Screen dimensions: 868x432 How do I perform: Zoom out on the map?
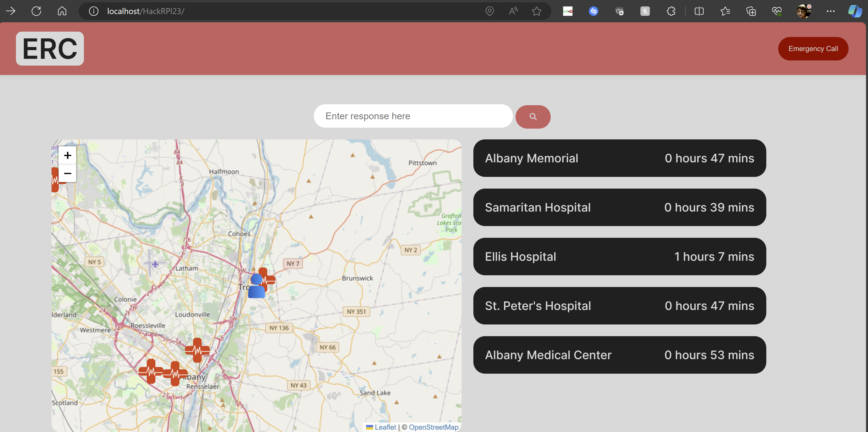67,173
